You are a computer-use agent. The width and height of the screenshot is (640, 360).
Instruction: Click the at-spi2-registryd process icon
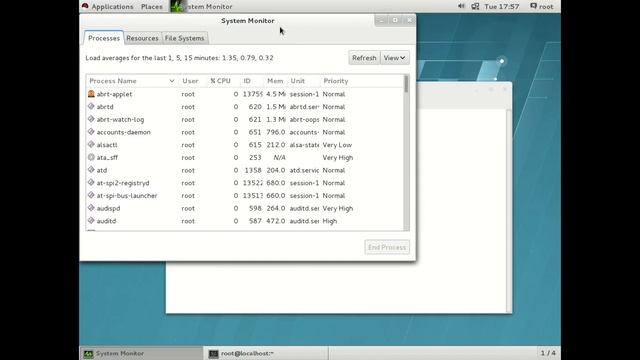pyautogui.click(x=91, y=182)
